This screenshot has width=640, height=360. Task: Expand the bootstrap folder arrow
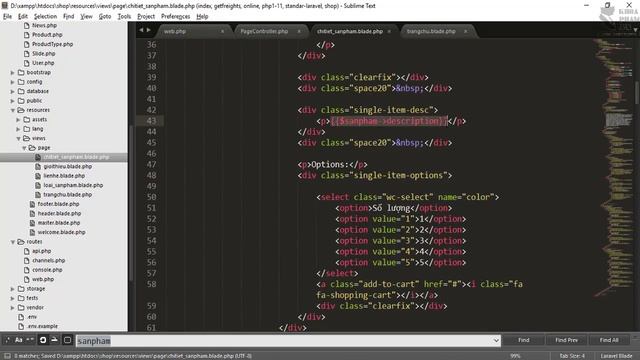tap(13, 73)
